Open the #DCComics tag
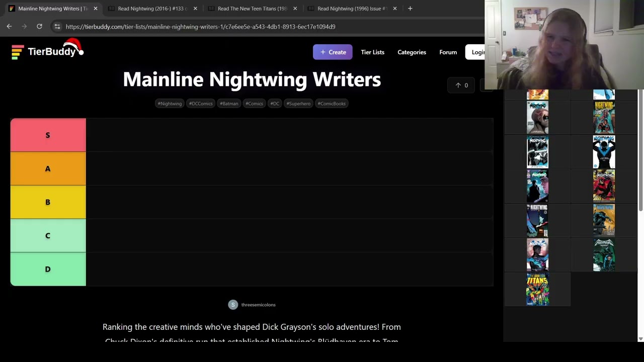This screenshot has height=362, width=644. coord(201,104)
